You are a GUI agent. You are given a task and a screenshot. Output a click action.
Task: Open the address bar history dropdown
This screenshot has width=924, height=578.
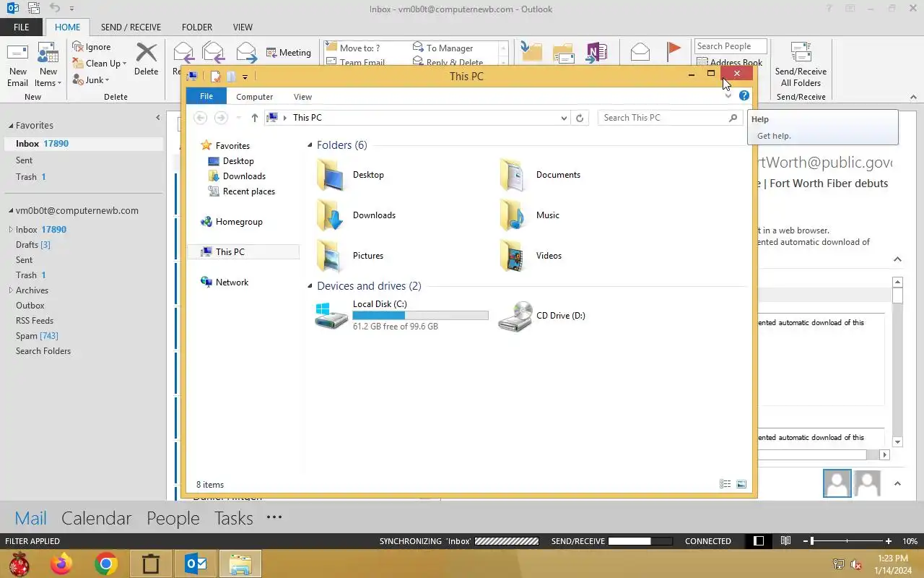[564, 118]
